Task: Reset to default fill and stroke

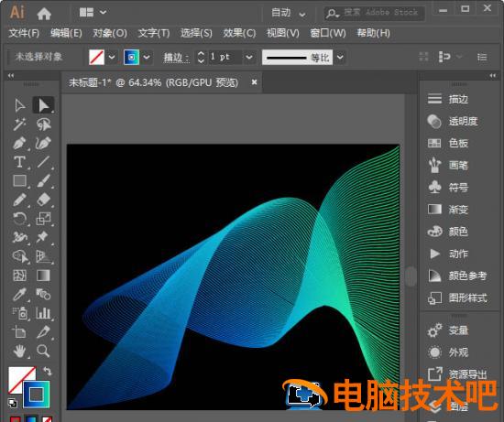Action: click(x=13, y=403)
